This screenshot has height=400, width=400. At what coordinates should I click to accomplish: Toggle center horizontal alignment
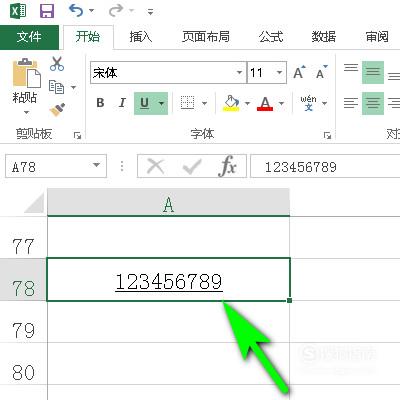[x=373, y=103]
